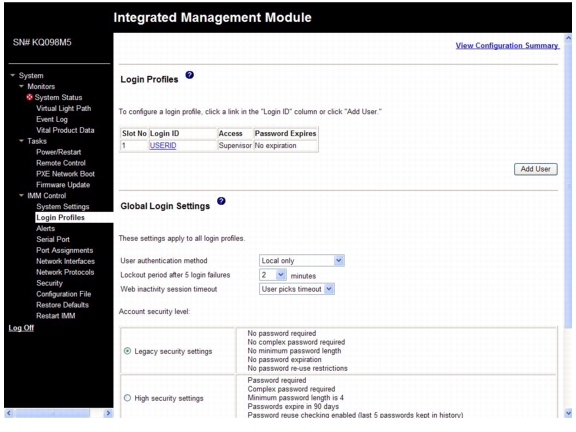Go to Power/Restart task

coord(58,152)
